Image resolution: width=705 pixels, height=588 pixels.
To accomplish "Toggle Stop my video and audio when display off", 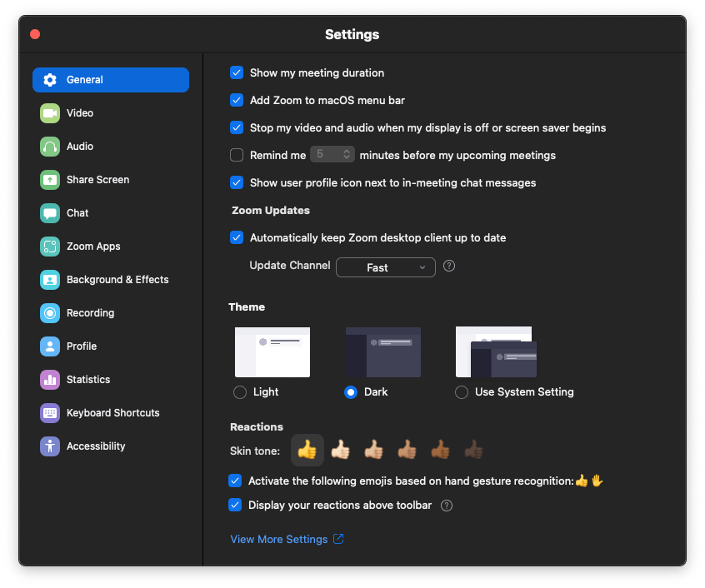I will (x=237, y=127).
